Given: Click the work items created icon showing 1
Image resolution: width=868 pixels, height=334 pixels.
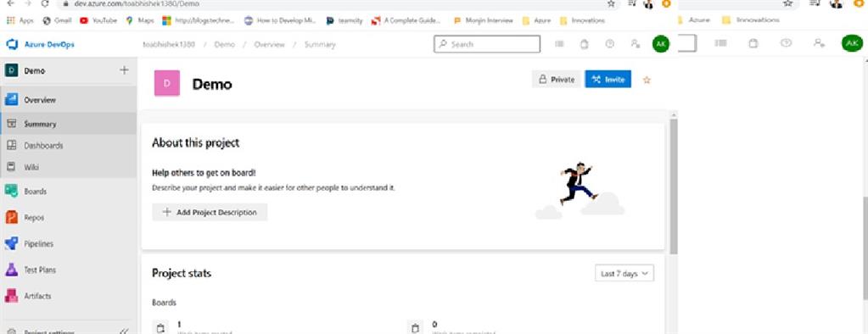Looking at the screenshot, I should point(160,328).
